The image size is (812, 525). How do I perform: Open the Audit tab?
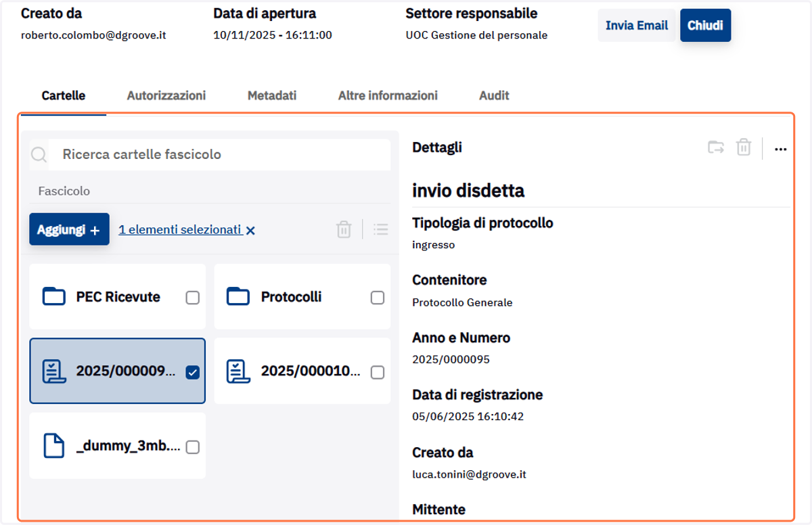494,95
